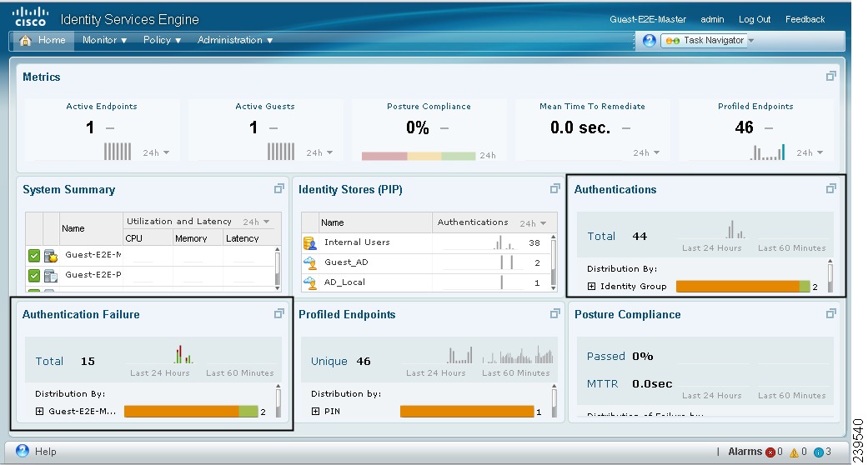
Task: Click the System Summary table scrollbar
Action: [x=277, y=269]
